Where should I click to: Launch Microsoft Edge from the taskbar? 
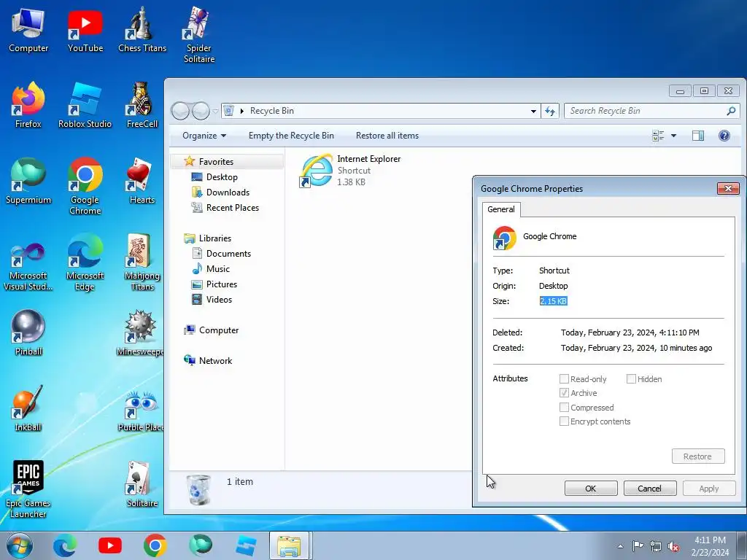65,545
